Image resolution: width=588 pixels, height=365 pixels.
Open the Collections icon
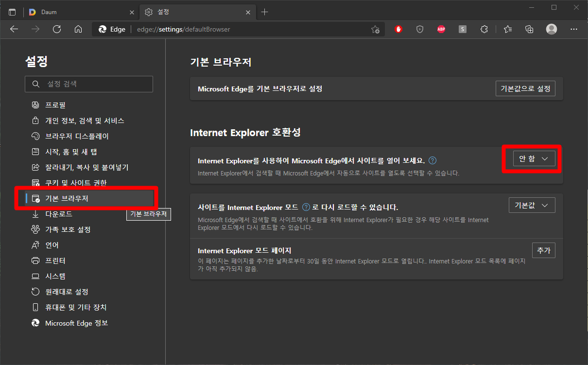(x=530, y=29)
